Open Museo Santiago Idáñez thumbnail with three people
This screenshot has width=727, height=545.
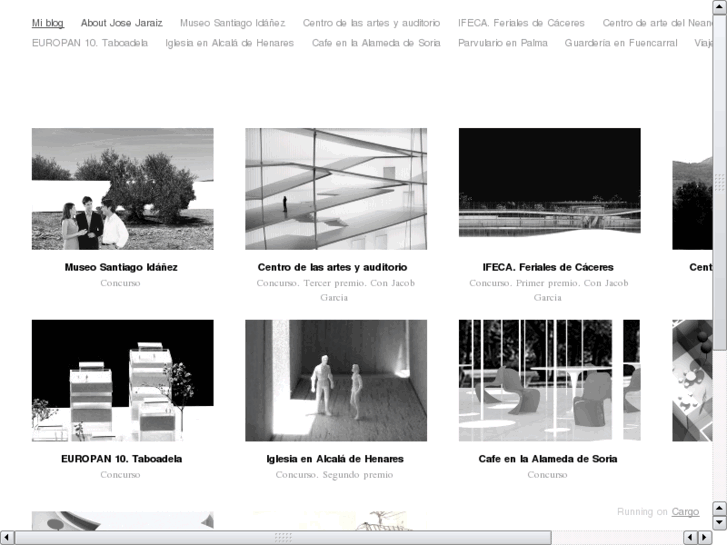122,189
